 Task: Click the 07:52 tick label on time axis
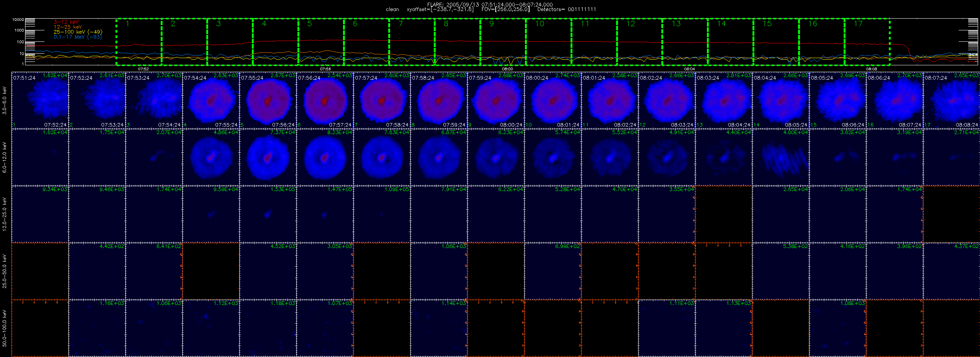(143, 69)
